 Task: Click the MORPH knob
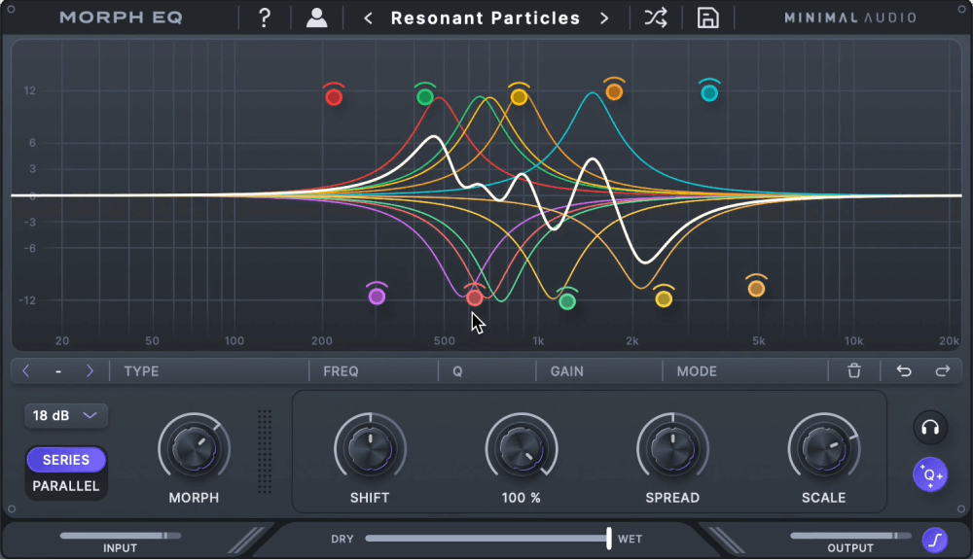coord(195,449)
